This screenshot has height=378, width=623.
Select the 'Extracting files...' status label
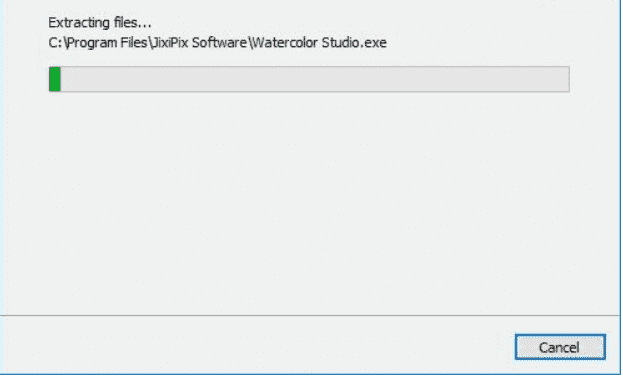coord(100,23)
